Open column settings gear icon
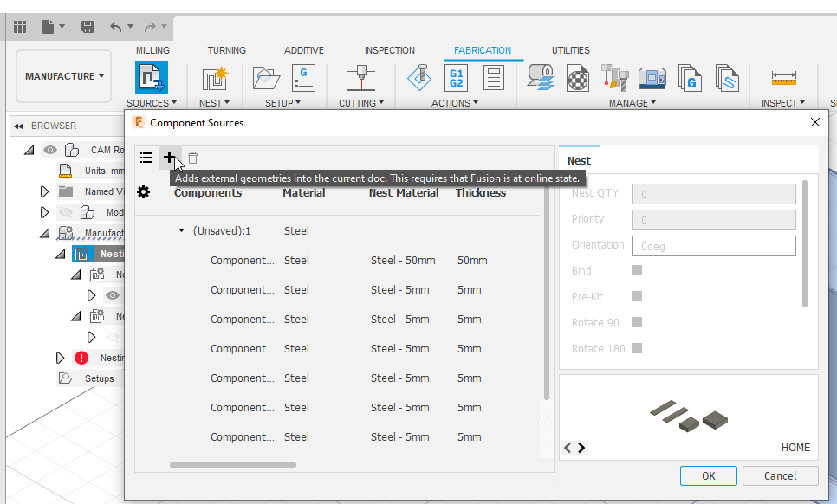 (144, 192)
